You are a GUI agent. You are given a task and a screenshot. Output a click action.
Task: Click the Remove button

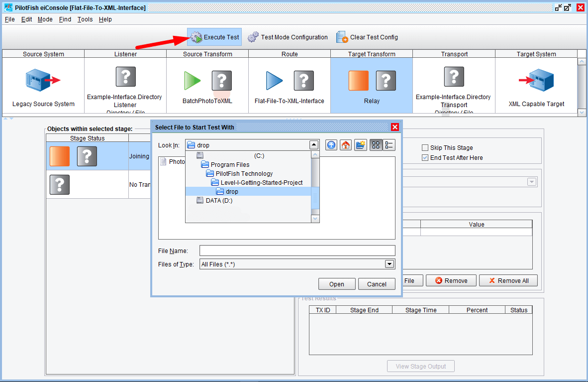(x=451, y=280)
